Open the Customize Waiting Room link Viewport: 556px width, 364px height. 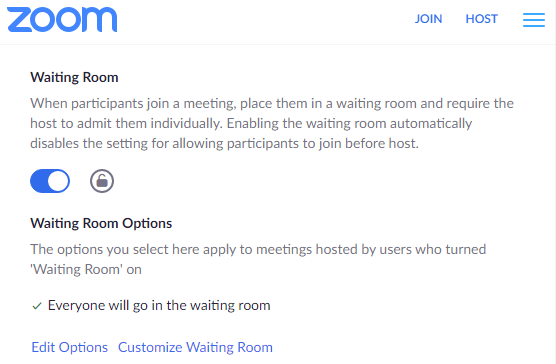click(195, 347)
